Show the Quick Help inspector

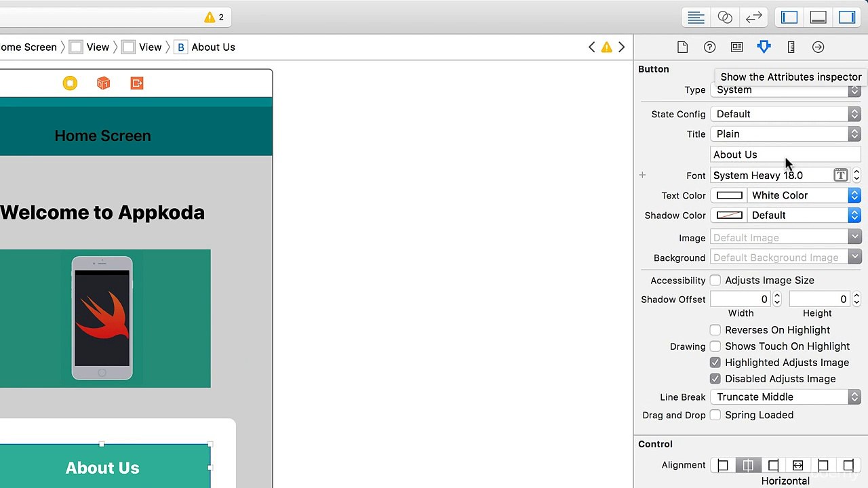coord(709,47)
